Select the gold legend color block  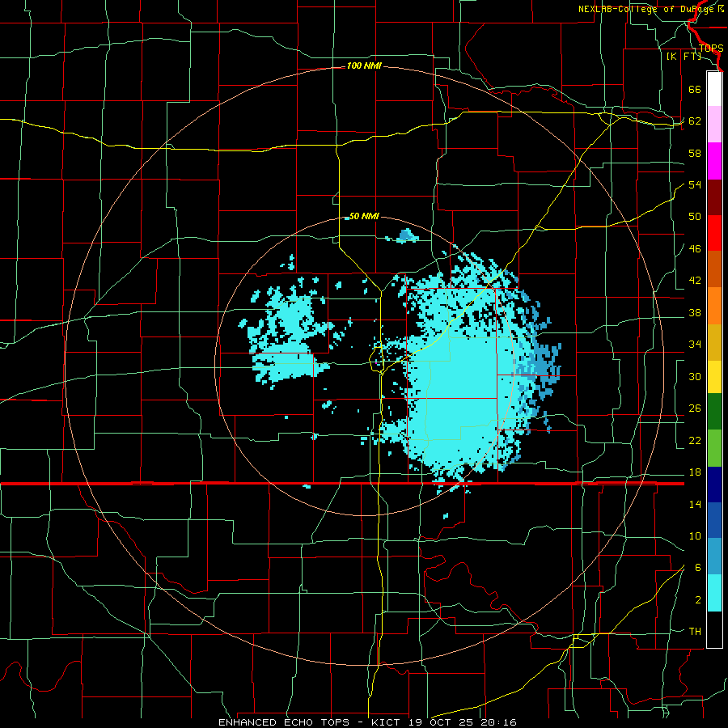pos(714,342)
